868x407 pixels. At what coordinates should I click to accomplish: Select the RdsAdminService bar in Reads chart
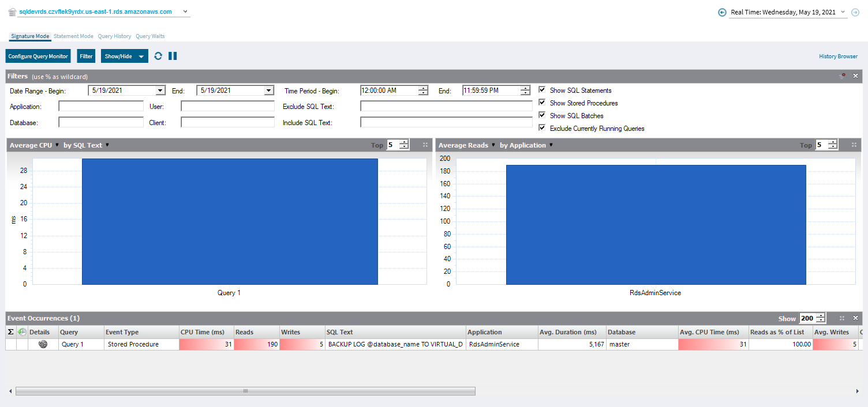point(656,225)
